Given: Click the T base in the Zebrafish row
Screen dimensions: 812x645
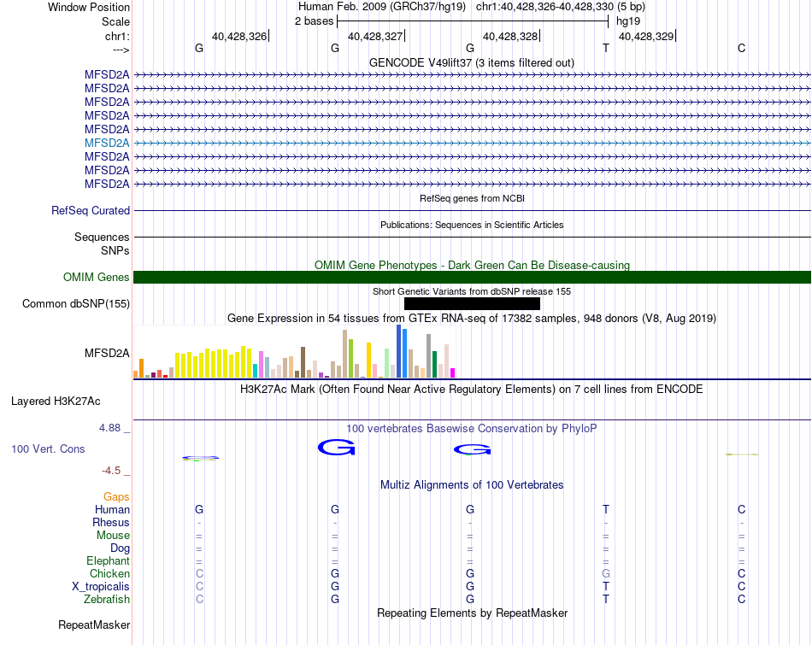Looking at the screenshot, I should coord(606,599).
